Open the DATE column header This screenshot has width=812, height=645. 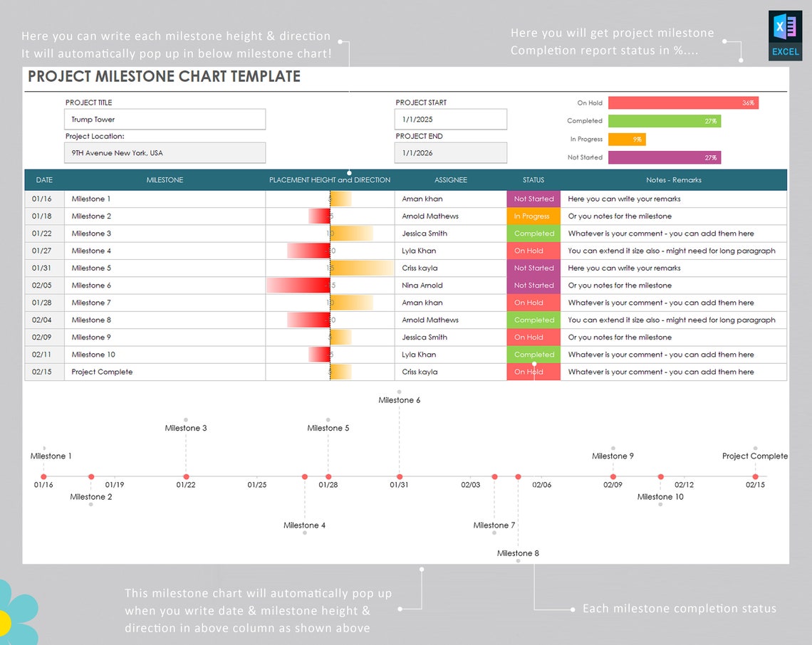[x=43, y=180]
